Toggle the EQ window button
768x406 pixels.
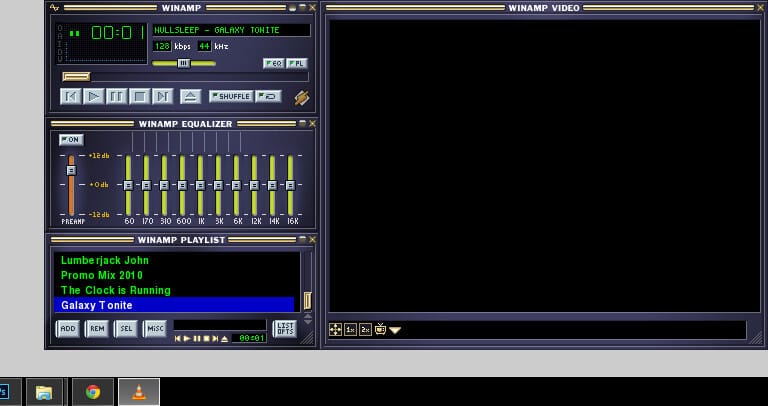pos(273,63)
